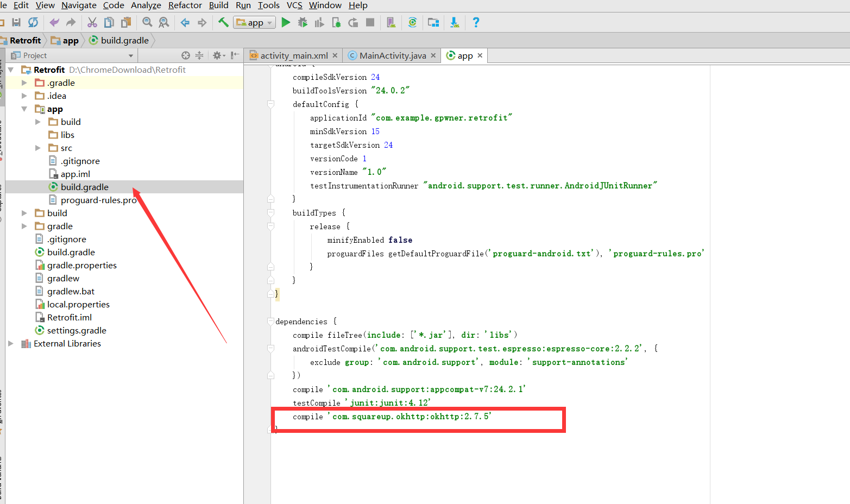Select proguard-rules.pro file

98,200
